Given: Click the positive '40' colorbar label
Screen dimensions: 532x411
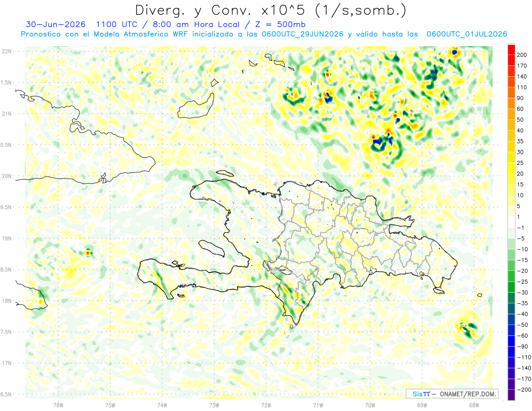Looking at the screenshot, I should click(520, 131).
